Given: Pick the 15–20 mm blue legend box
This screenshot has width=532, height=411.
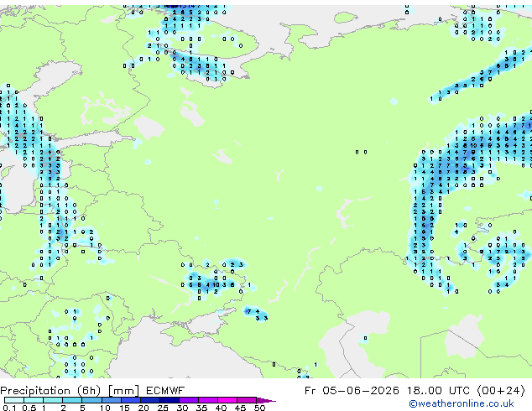Looking at the screenshot, I should click(x=131, y=400).
